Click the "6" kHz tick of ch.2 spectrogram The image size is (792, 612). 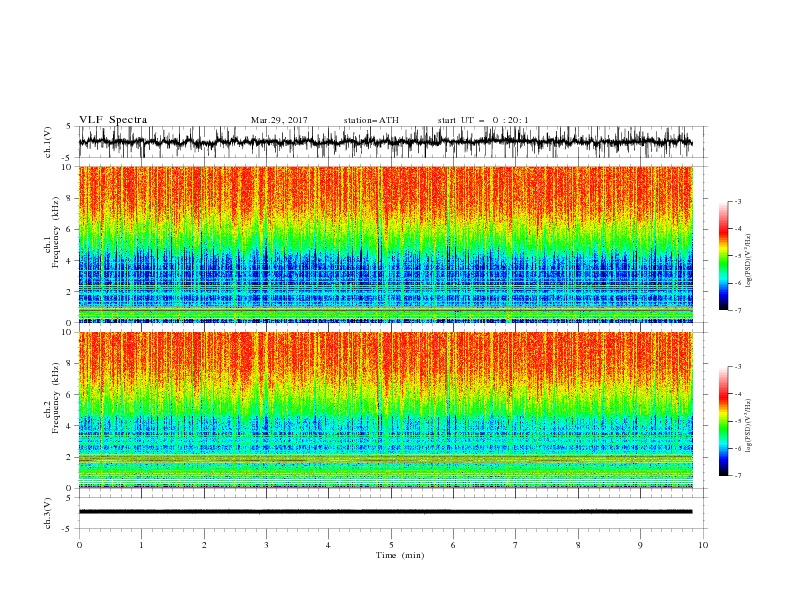69,395
